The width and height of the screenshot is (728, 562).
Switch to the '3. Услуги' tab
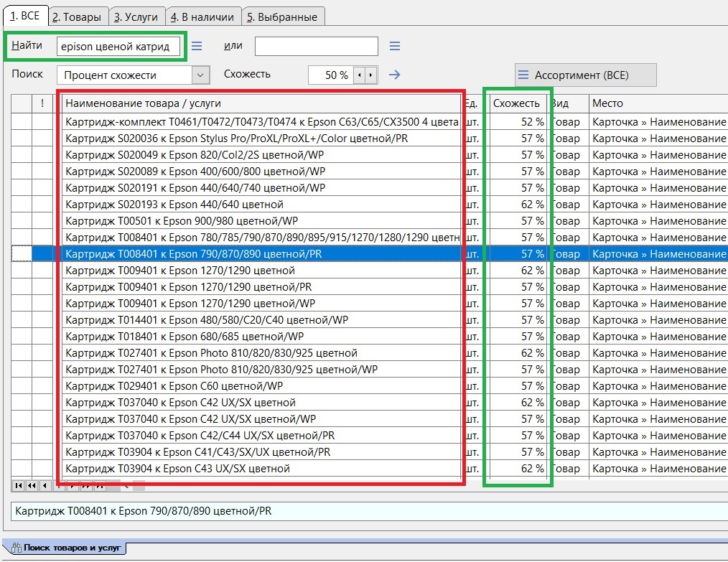(x=138, y=17)
